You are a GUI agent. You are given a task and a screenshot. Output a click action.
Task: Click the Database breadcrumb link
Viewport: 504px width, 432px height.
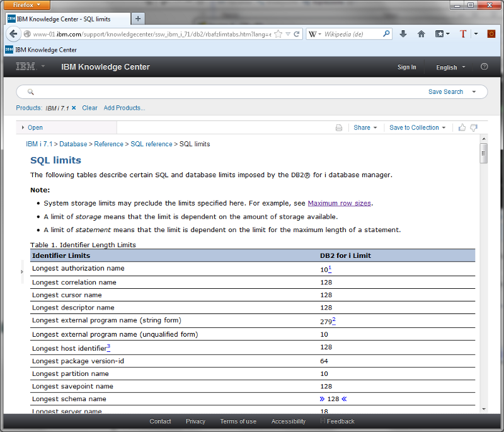73,144
